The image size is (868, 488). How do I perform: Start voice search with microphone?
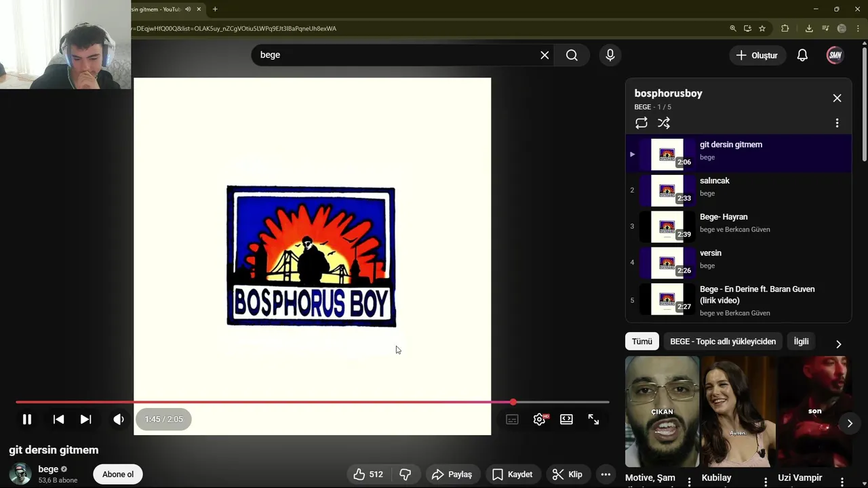pos(610,55)
